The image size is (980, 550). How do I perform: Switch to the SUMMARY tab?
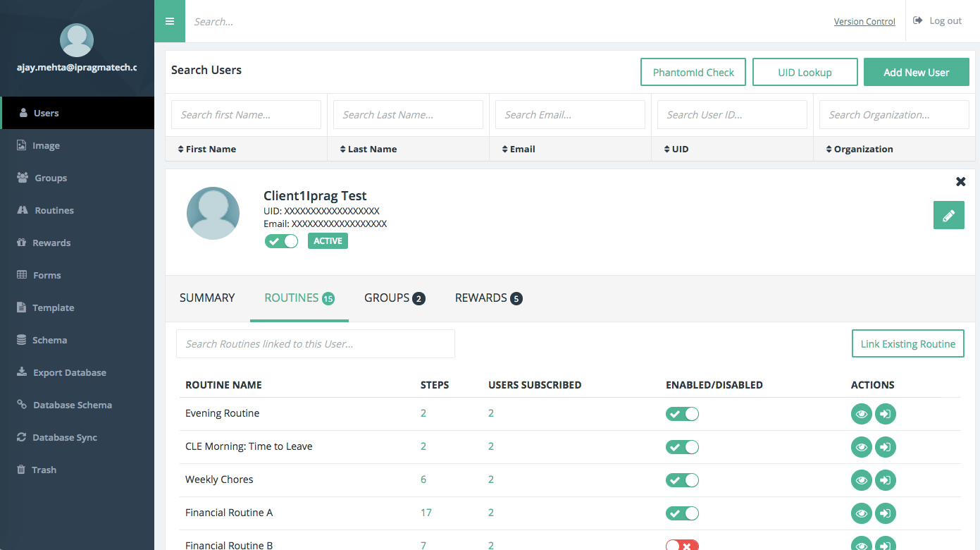click(207, 298)
